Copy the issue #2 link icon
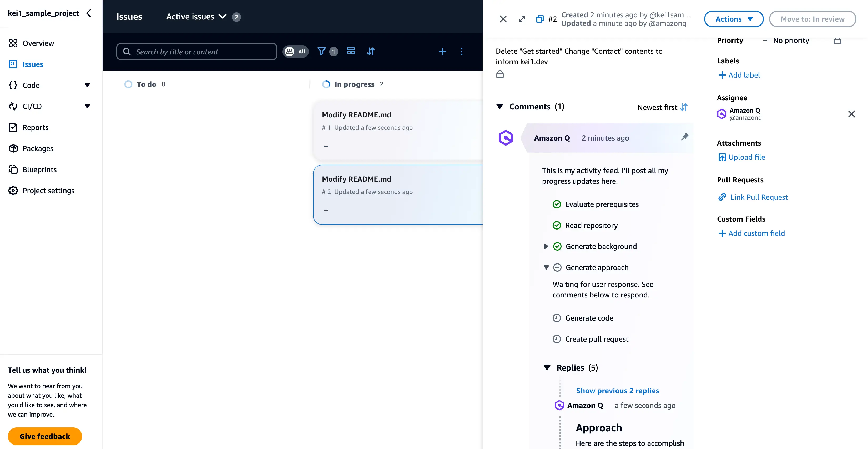This screenshot has width=868, height=449. [x=540, y=19]
